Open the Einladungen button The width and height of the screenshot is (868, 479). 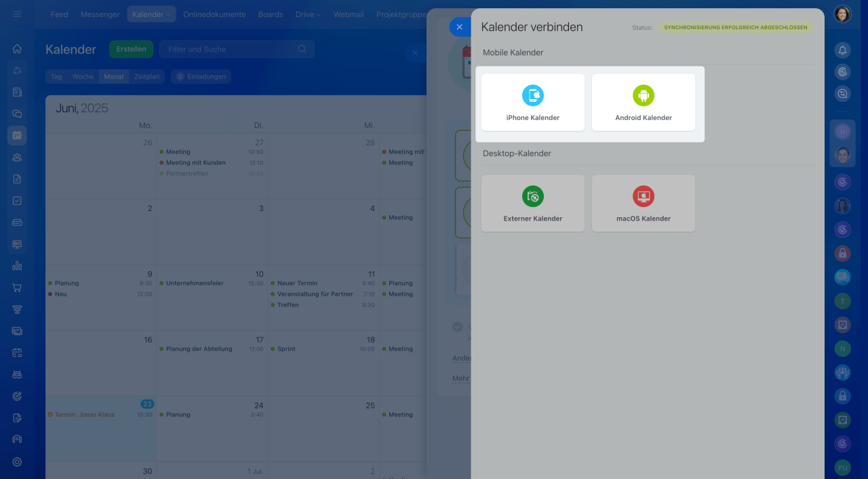click(201, 77)
